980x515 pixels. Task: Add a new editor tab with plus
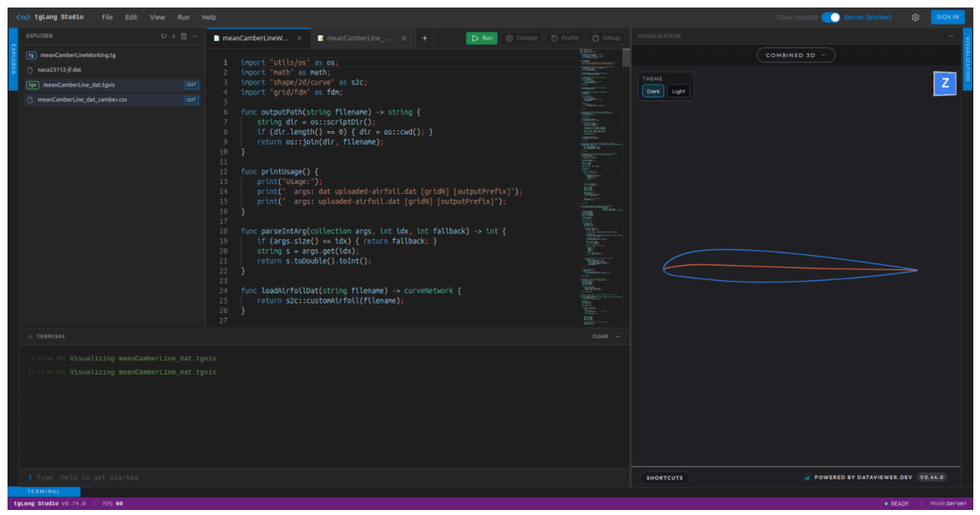[x=424, y=38]
